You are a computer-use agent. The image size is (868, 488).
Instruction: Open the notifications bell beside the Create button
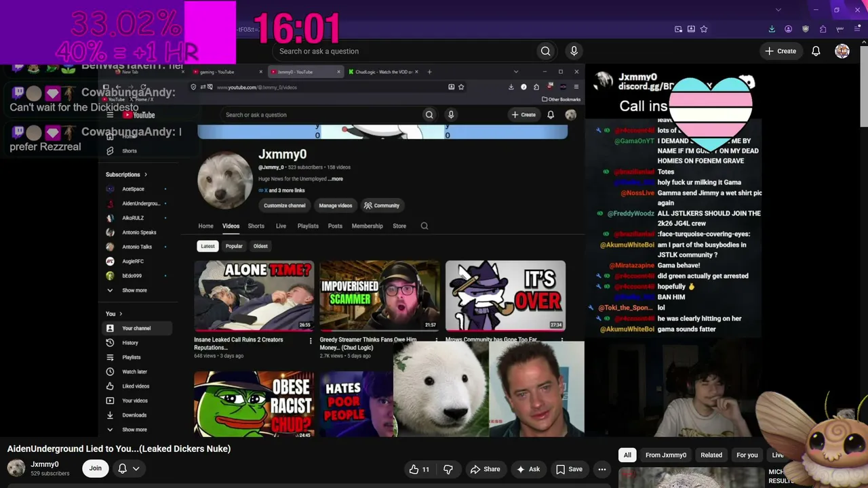coord(816,52)
